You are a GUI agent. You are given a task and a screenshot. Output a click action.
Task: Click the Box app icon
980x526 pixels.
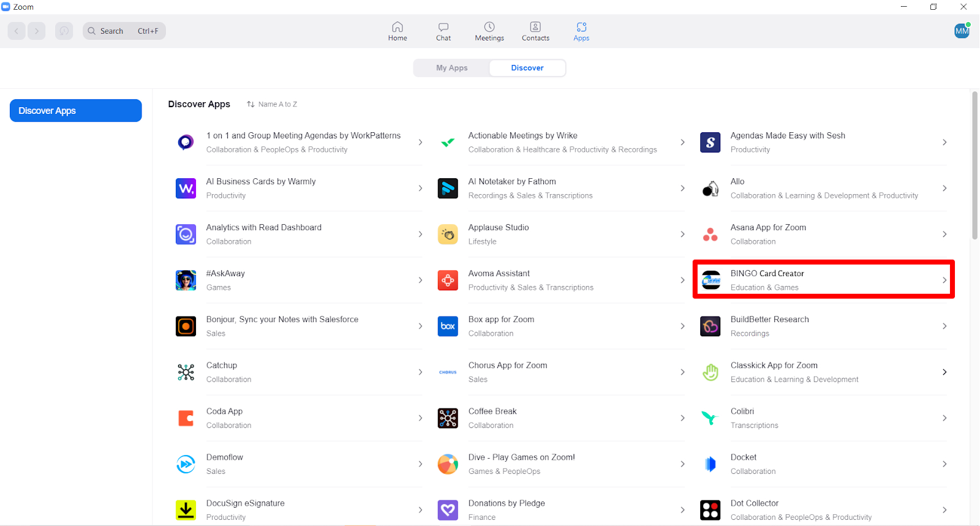coord(448,326)
